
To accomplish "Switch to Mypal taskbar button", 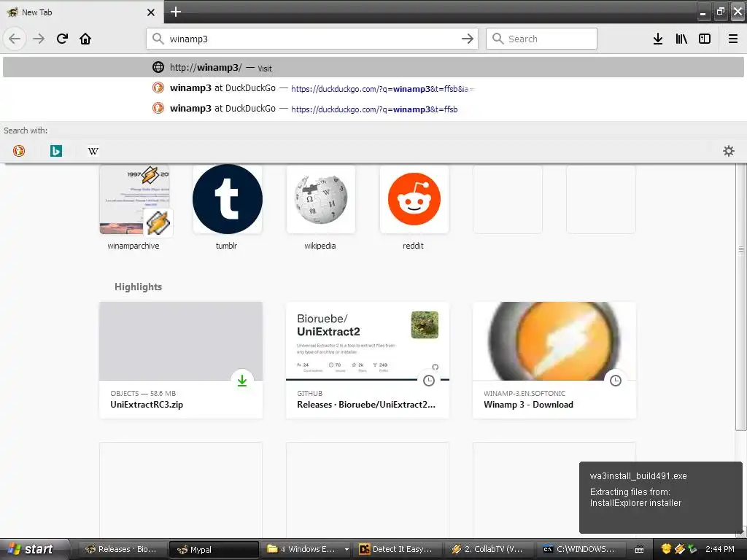I will pyautogui.click(x=214, y=549).
